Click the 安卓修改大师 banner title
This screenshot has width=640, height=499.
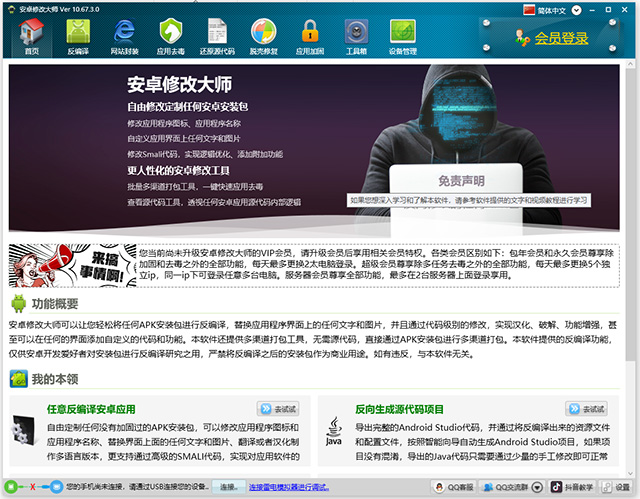point(179,84)
